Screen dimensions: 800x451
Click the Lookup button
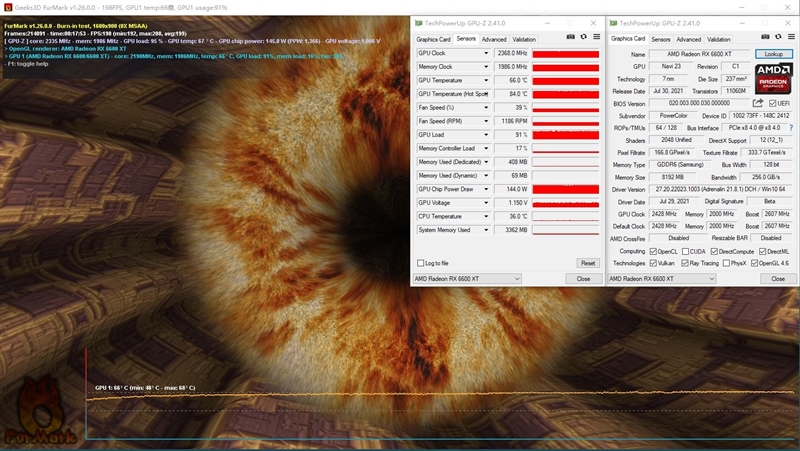[x=773, y=54]
